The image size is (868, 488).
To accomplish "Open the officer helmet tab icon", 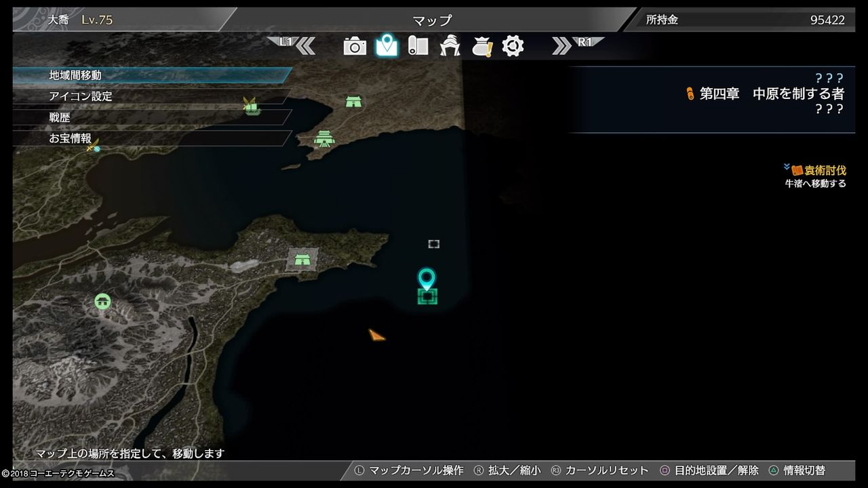I will pos(450,45).
